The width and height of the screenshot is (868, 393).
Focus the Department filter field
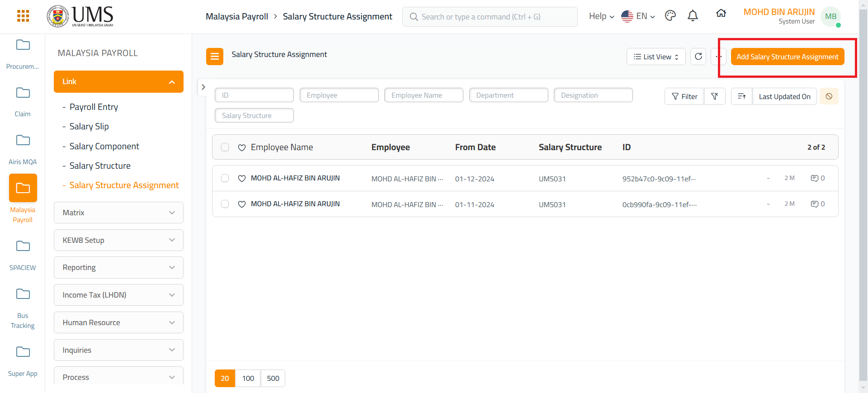pos(509,95)
